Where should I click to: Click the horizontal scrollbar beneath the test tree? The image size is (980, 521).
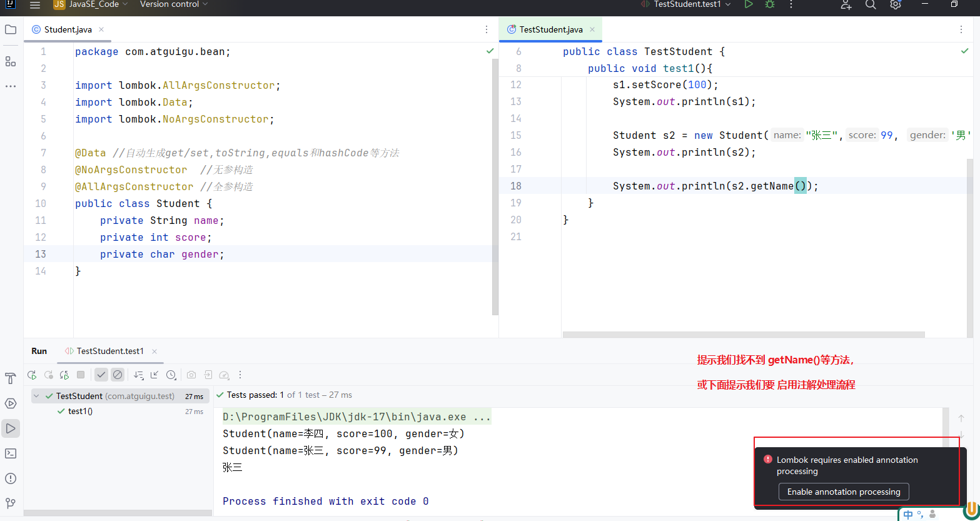[x=118, y=513]
